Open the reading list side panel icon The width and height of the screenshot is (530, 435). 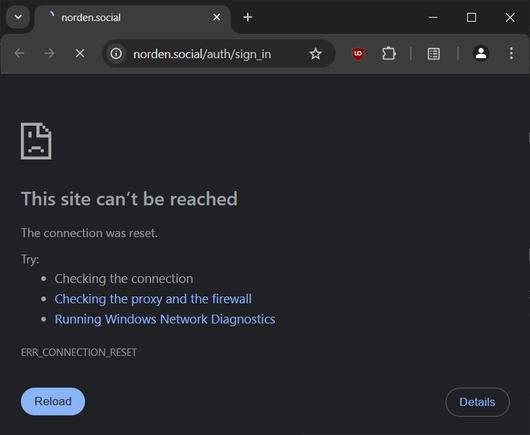(x=434, y=54)
